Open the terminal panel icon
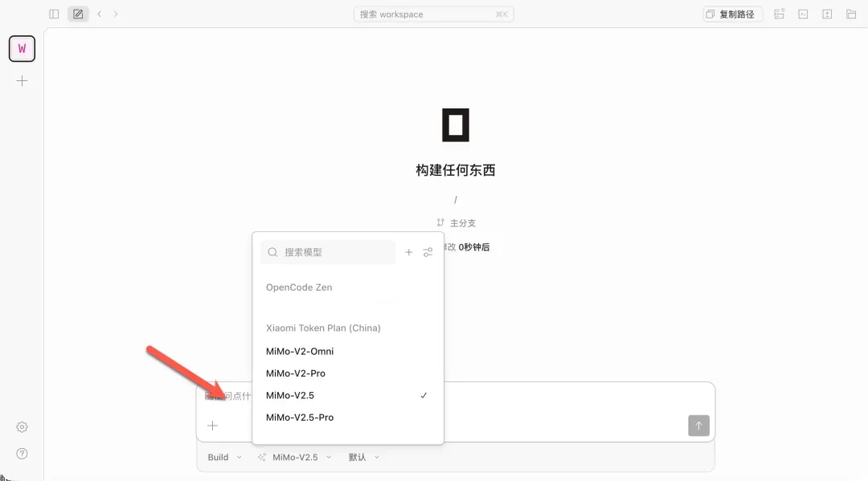Viewport: 868px width, 481px height. (x=803, y=14)
